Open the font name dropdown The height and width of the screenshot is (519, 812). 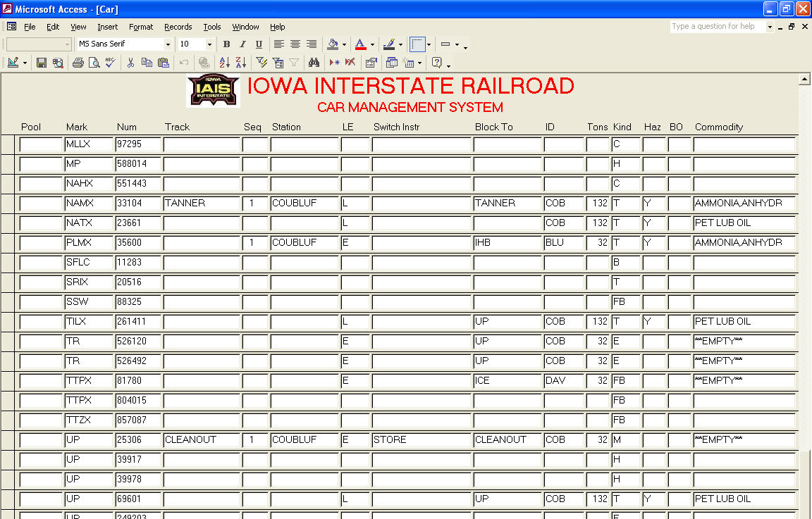tap(167, 44)
